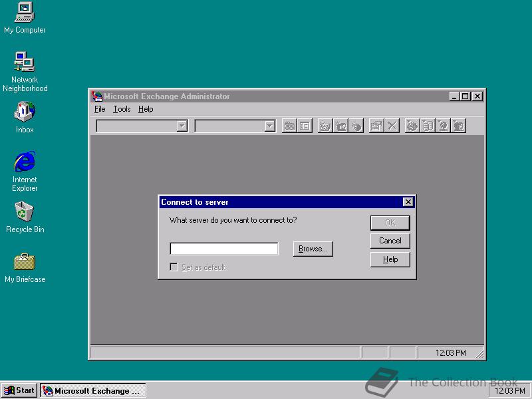Toggle the Set as default checkbox

(x=174, y=267)
